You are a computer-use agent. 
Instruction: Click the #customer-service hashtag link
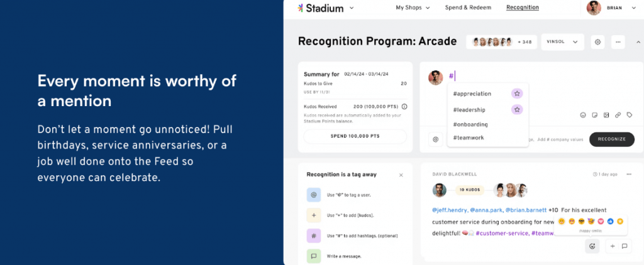502,233
